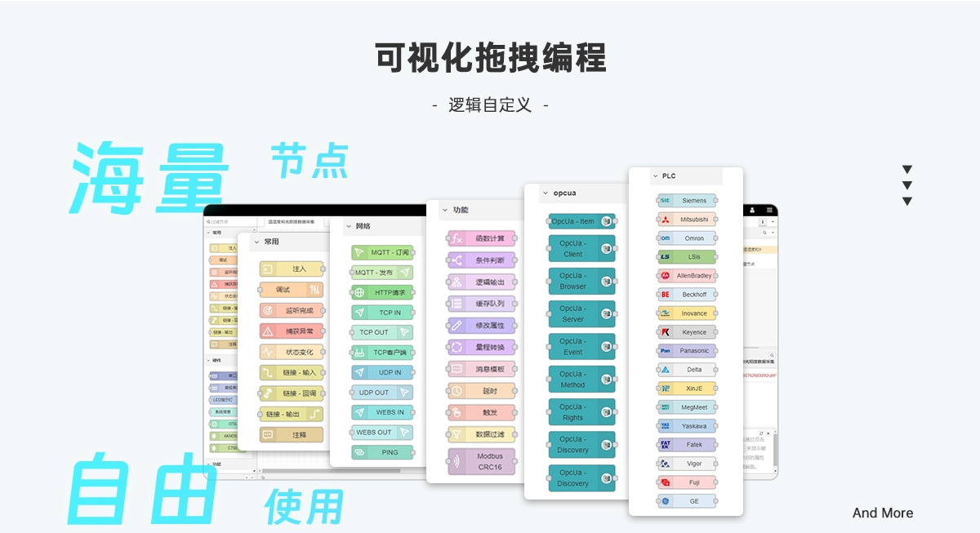
Task: Click the 数据过滤 filter node
Action: pos(481,435)
